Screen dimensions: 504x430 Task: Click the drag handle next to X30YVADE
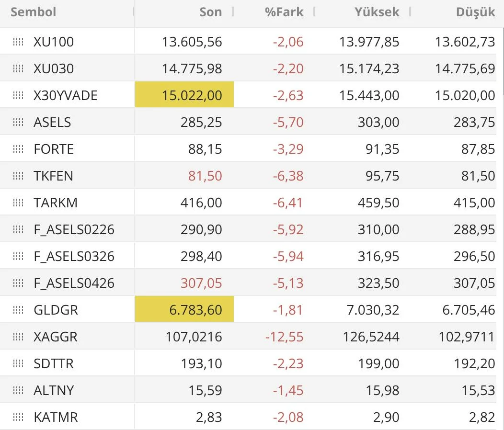pos(18,96)
